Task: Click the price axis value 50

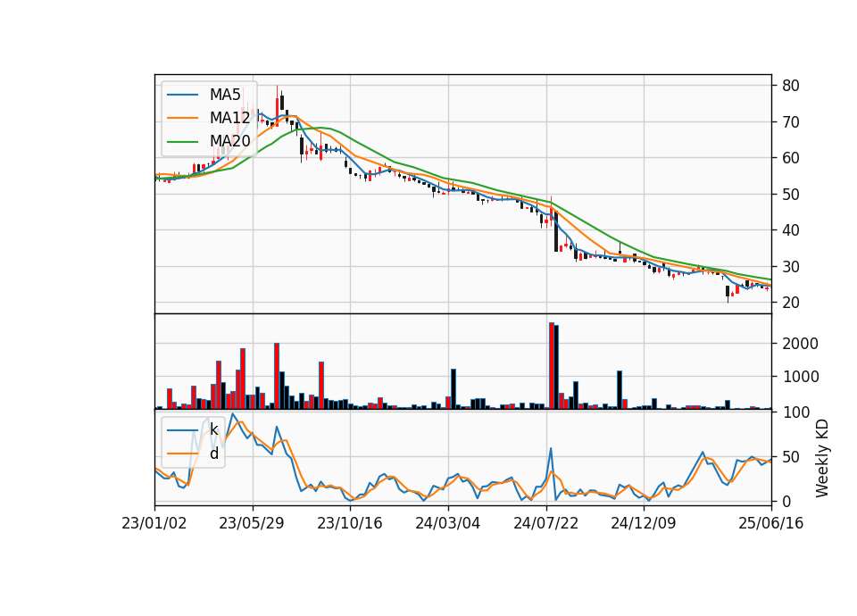Action: (790, 194)
